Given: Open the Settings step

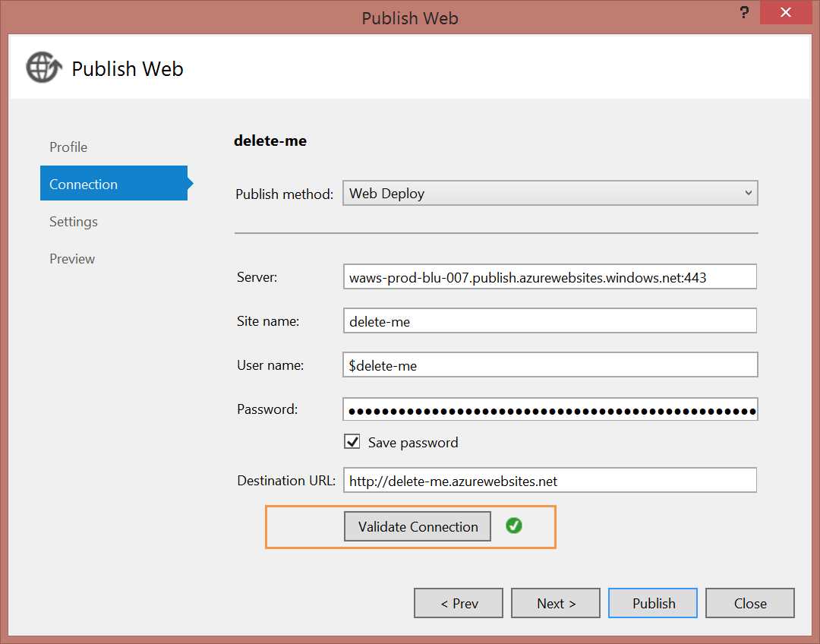Looking at the screenshot, I should point(73,221).
